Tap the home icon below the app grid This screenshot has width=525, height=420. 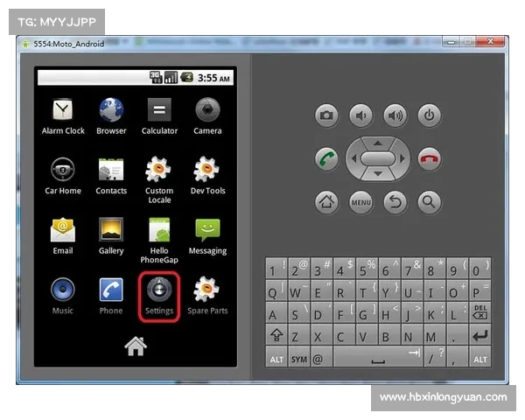point(136,346)
